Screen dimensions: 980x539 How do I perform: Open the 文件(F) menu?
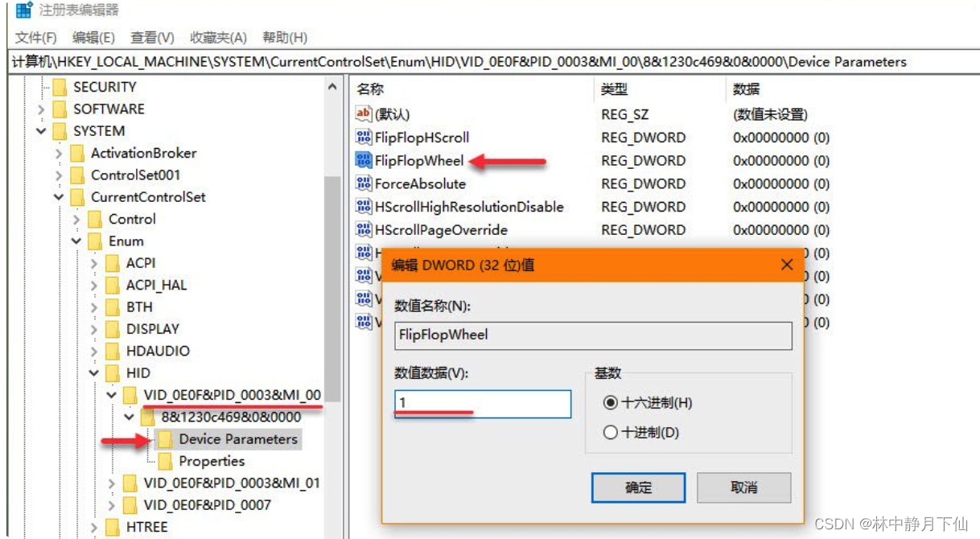[35, 38]
